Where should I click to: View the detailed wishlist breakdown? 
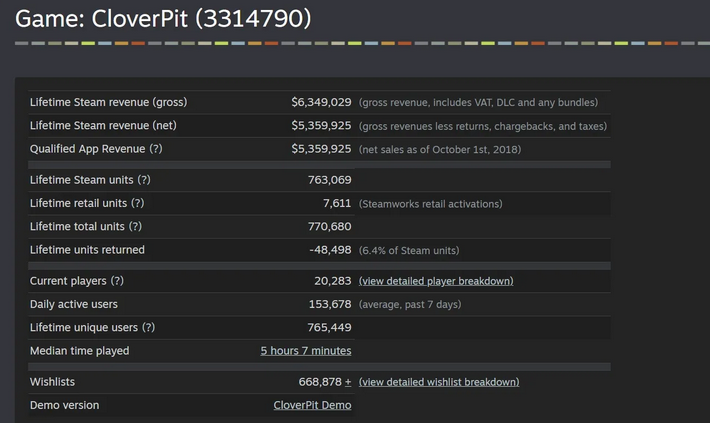pos(439,382)
